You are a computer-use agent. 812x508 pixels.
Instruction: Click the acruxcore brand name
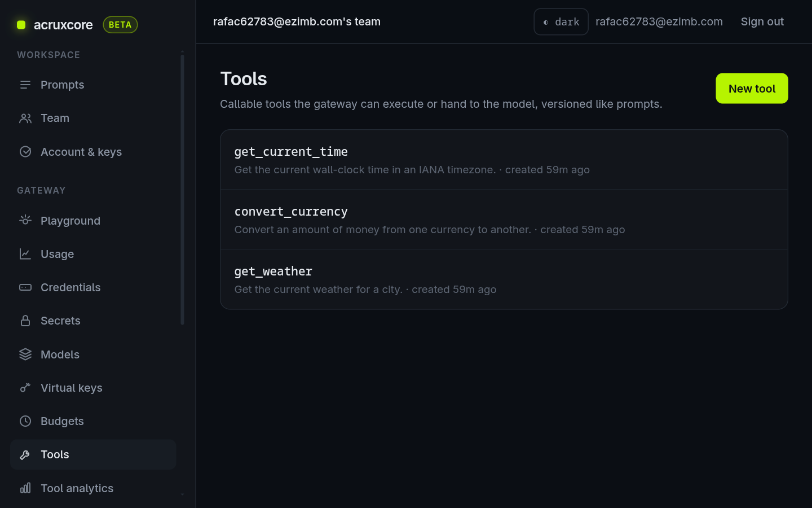[63, 25]
